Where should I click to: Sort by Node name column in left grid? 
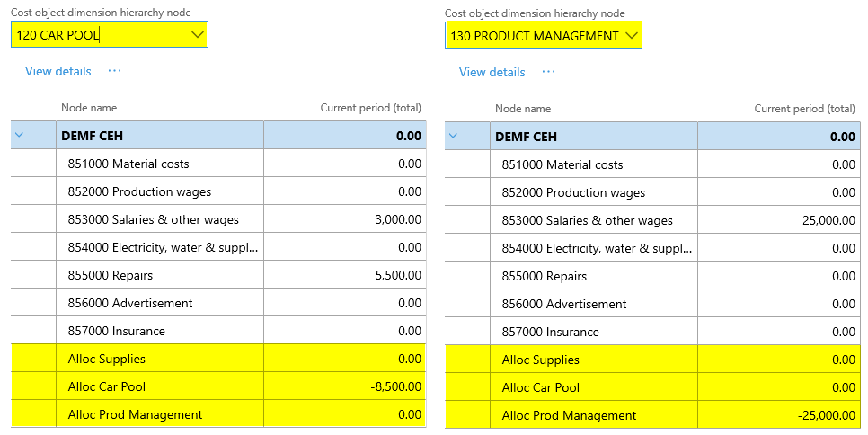tap(89, 108)
